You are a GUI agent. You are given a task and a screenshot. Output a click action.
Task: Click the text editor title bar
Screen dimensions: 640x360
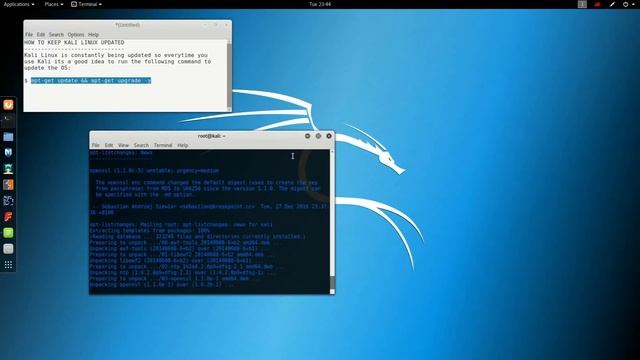click(x=127, y=25)
